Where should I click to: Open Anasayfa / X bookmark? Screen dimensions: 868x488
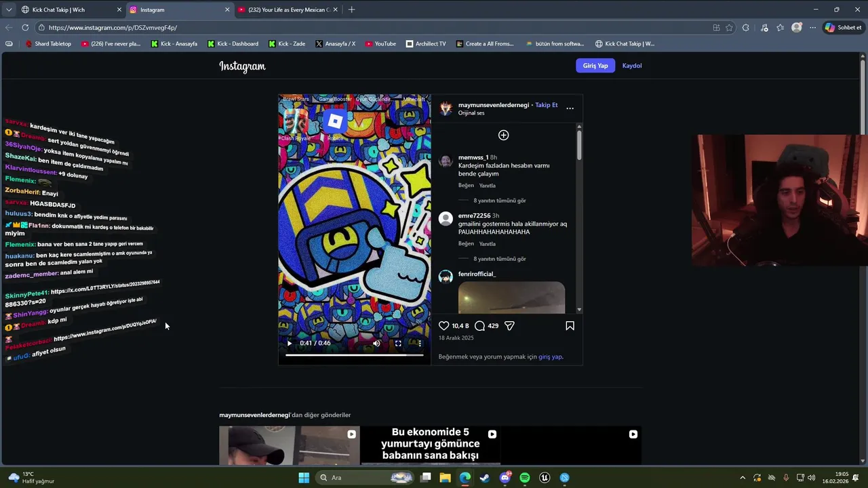point(335,43)
